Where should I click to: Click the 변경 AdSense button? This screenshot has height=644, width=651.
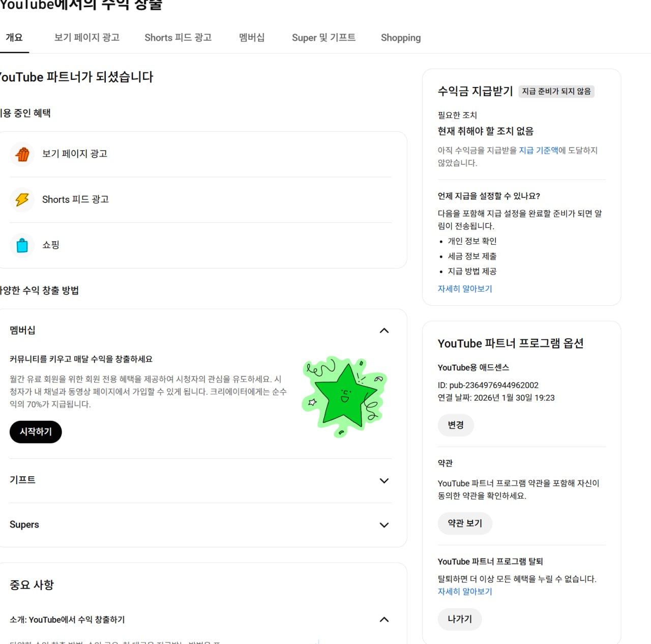click(456, 425)
